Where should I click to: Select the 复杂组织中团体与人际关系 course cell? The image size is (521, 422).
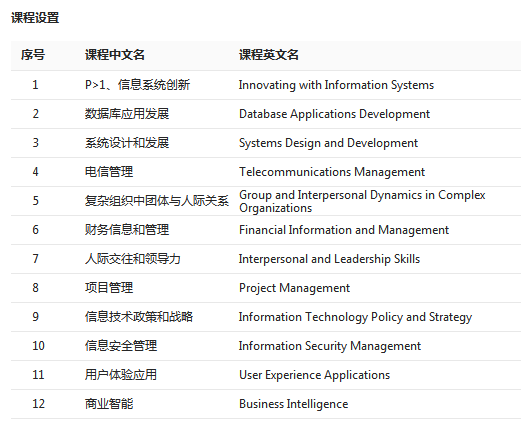click(x=157, y=201)
